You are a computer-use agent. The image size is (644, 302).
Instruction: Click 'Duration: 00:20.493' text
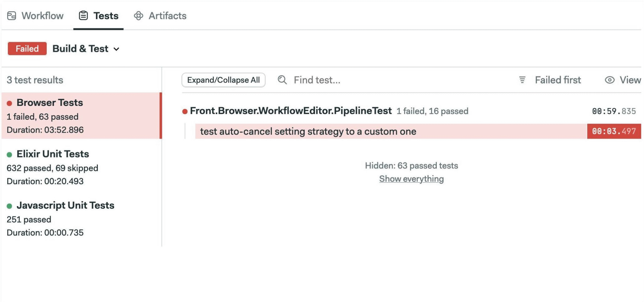(45, 181)
